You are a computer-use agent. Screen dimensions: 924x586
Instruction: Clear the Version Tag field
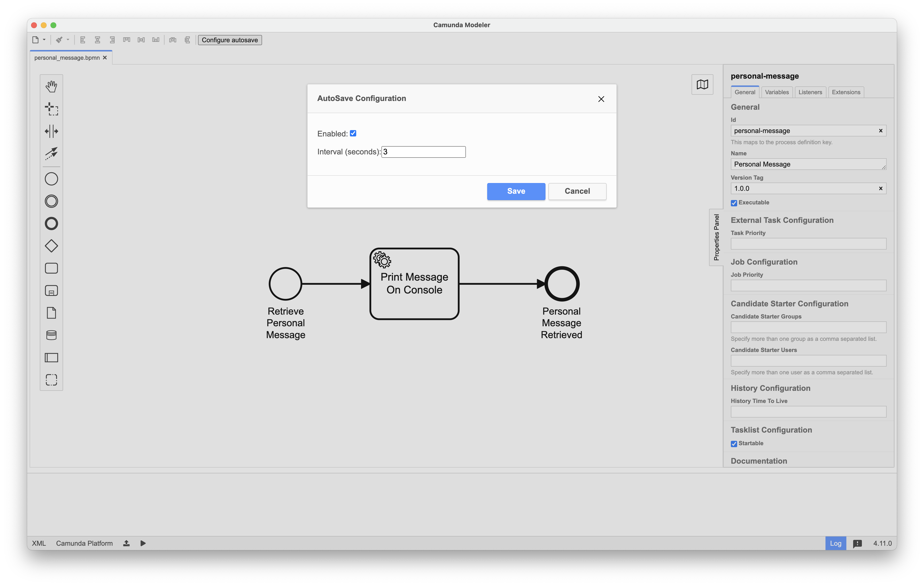(881, 188)
